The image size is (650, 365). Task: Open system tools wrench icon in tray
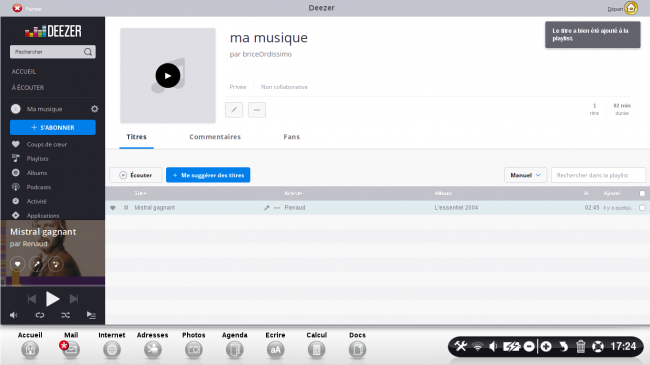click(461, 346)
